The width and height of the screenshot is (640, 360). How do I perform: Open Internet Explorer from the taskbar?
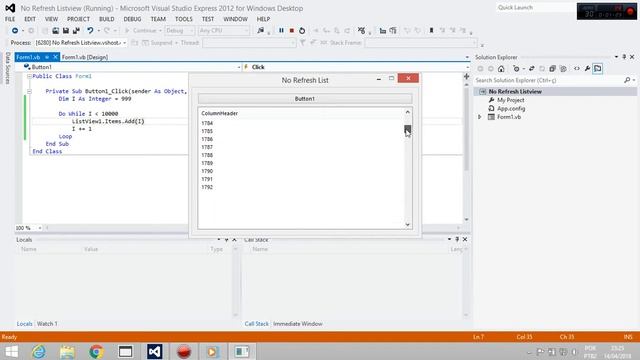coord(39,351)
